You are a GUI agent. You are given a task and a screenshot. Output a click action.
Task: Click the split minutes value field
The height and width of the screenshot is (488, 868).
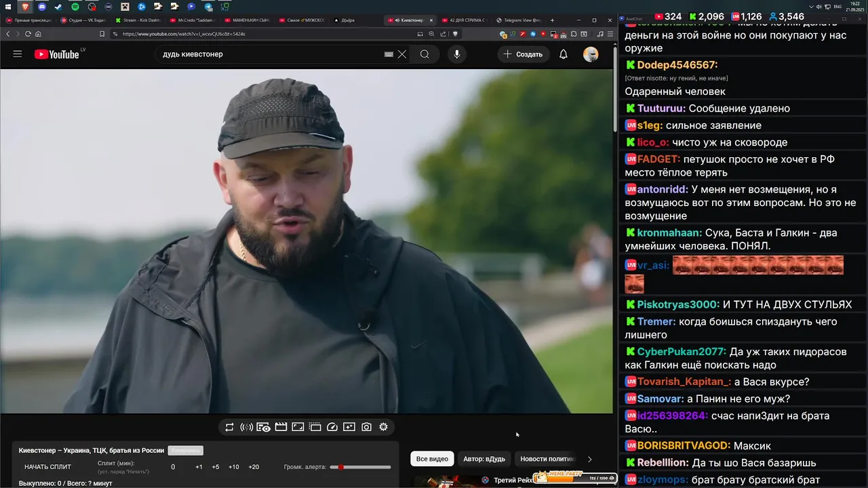click(173, 467)
